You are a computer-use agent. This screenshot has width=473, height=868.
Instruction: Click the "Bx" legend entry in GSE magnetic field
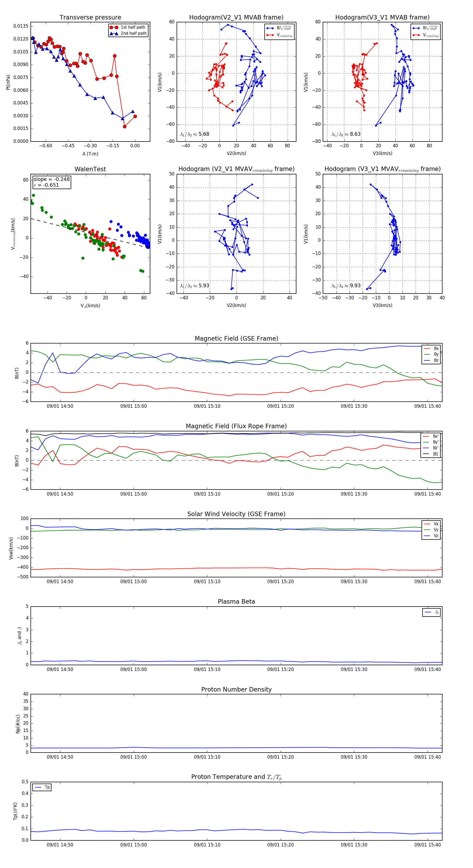tap(431, 349)
